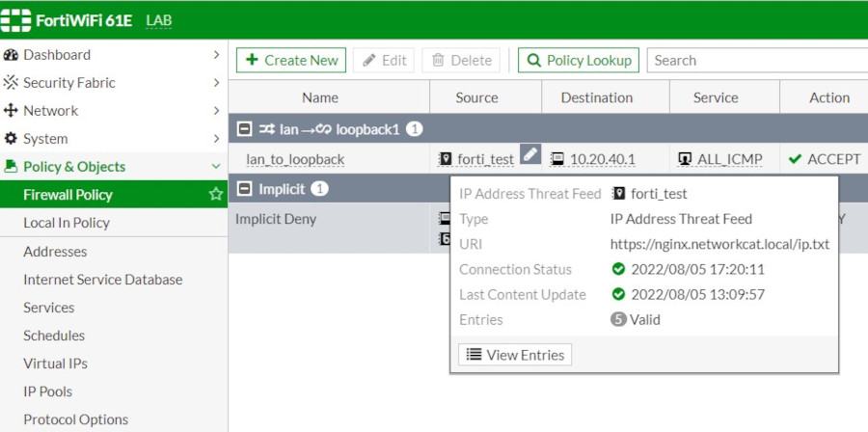Sort by the Source column header
868x432 pixels.
coord(485,97)
